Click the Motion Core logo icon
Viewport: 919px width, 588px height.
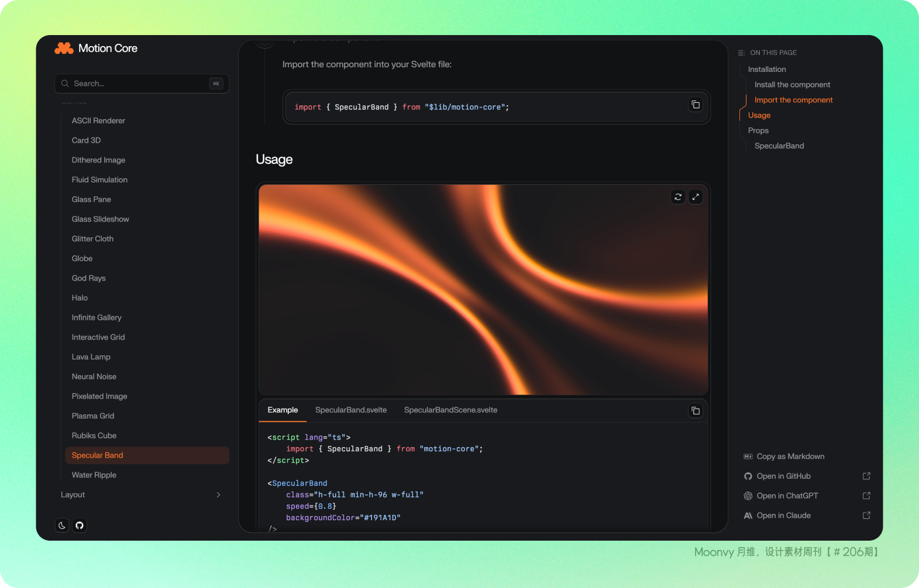[64, 49]
